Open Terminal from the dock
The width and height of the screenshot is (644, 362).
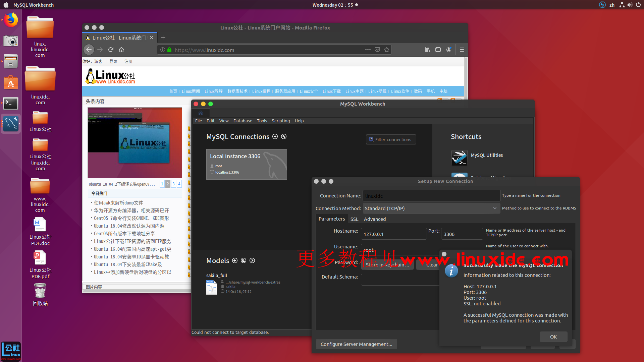coord(11,103)
